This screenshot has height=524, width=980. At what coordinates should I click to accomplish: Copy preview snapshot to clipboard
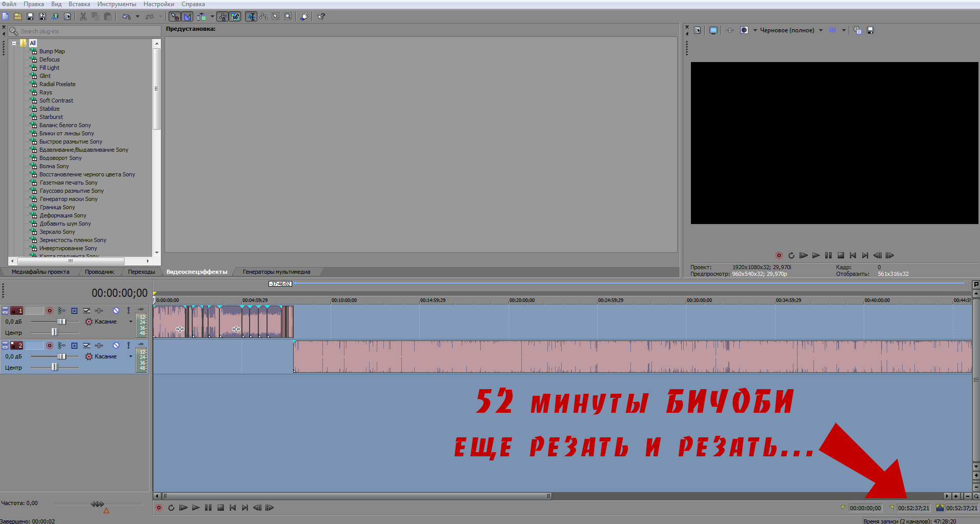click(857, 30)
